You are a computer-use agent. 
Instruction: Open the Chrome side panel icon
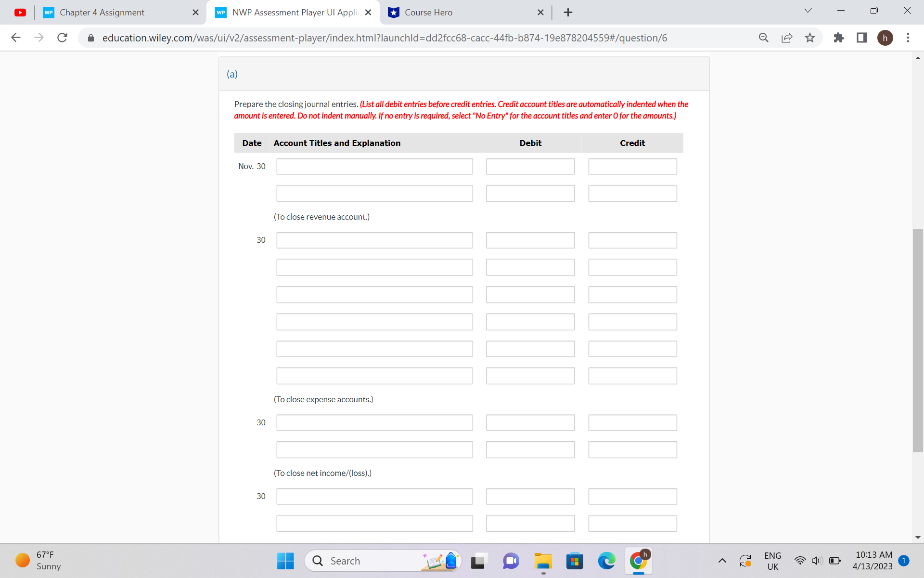pyautogui.click(x=861, y=38)
